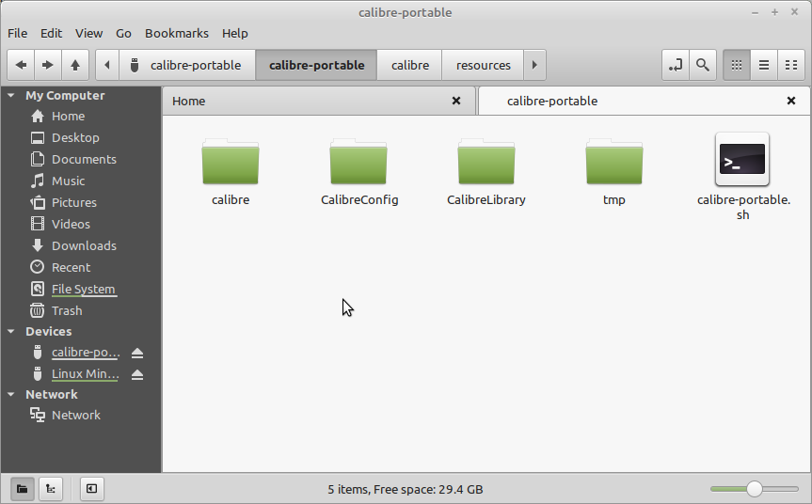The image size is (812, 504).
Task: Open the search magnifier tool
Action: pos(703,65)
